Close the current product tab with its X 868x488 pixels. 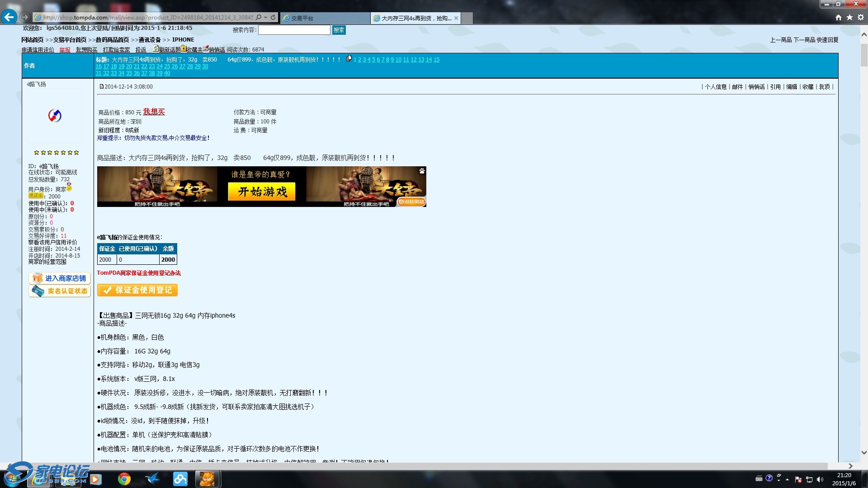click(456, 18)
